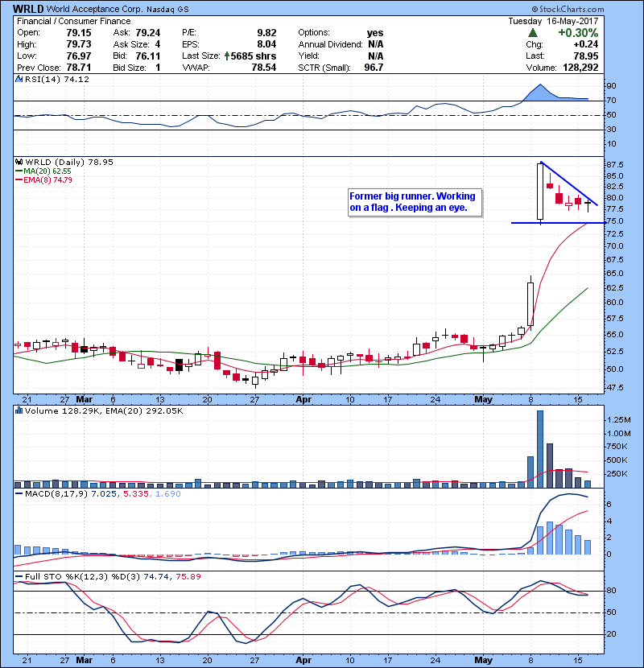Screen dimensions: 644x668
Task: Click the Prev Close value 78.71
Action: pos(79,68)
